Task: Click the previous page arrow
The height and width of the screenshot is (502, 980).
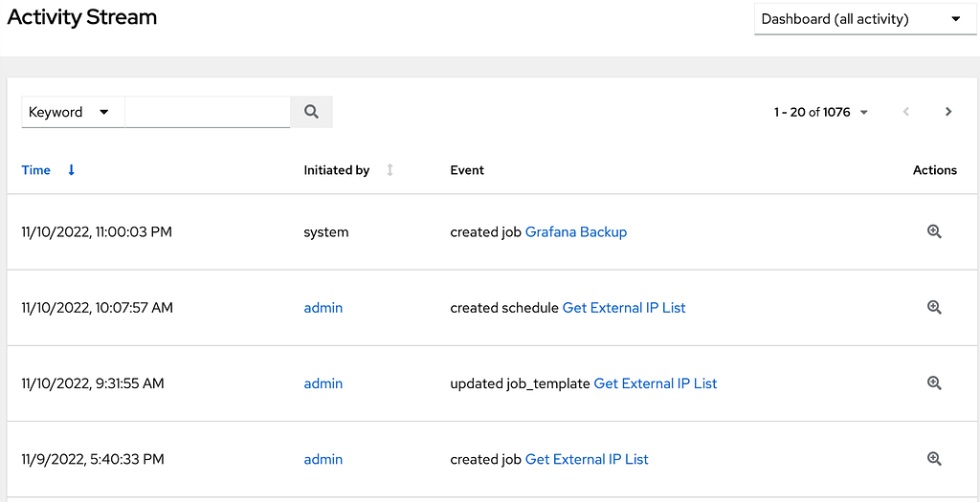Action: (905, 112)
